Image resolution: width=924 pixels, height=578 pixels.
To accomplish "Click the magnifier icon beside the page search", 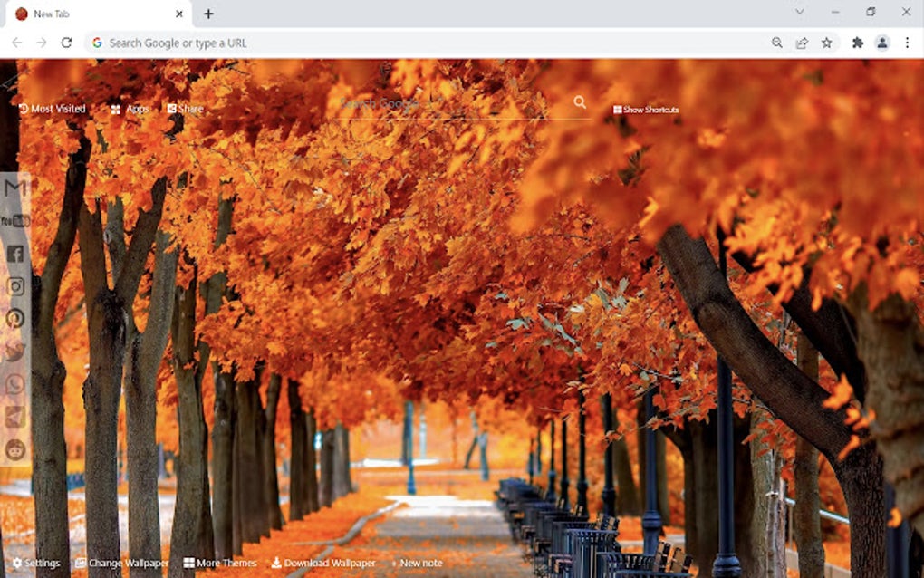I will point(581,102).
